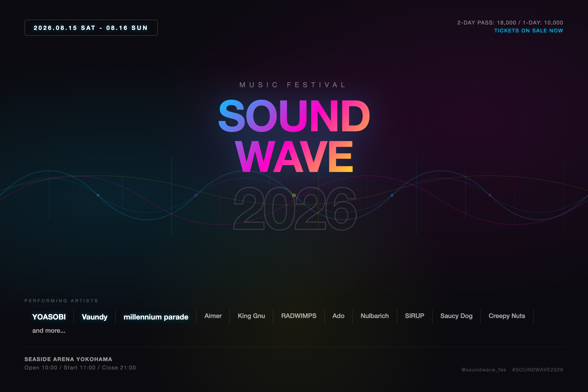This screenshot has height=392, width=588.
Task: Choose King Gnu from the lineup
Action: [x=251, y=316]
